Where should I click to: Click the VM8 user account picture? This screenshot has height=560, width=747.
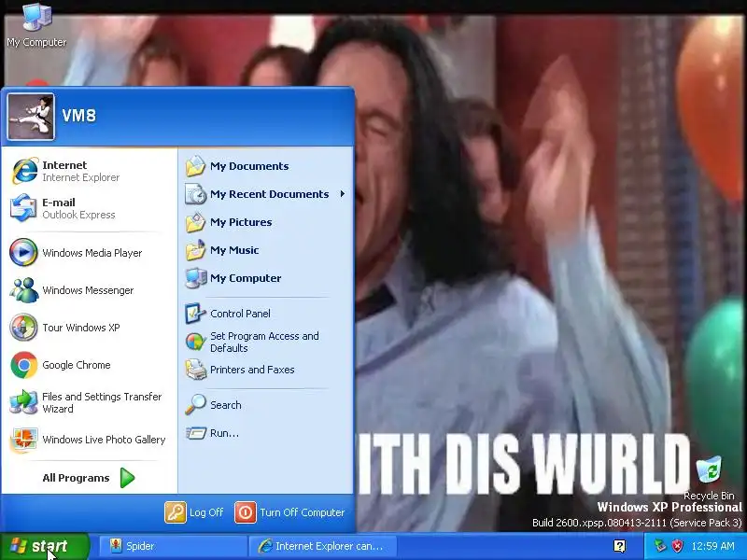31,117
